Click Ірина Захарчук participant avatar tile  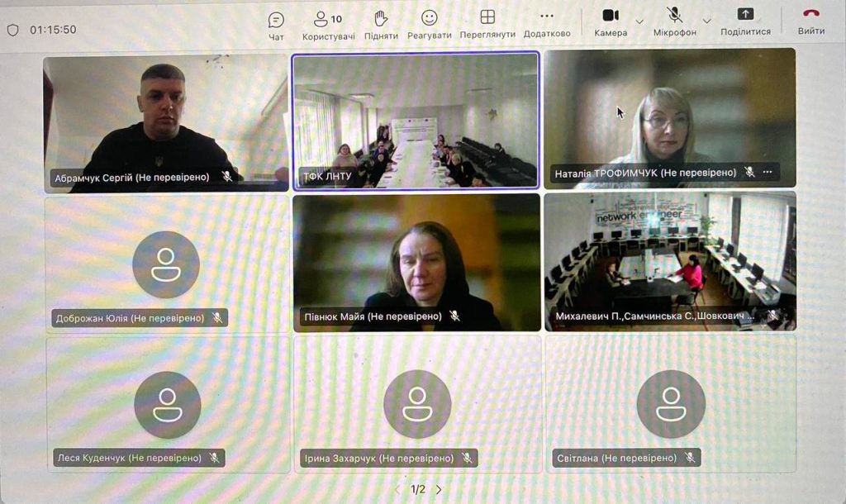[417, 403]
